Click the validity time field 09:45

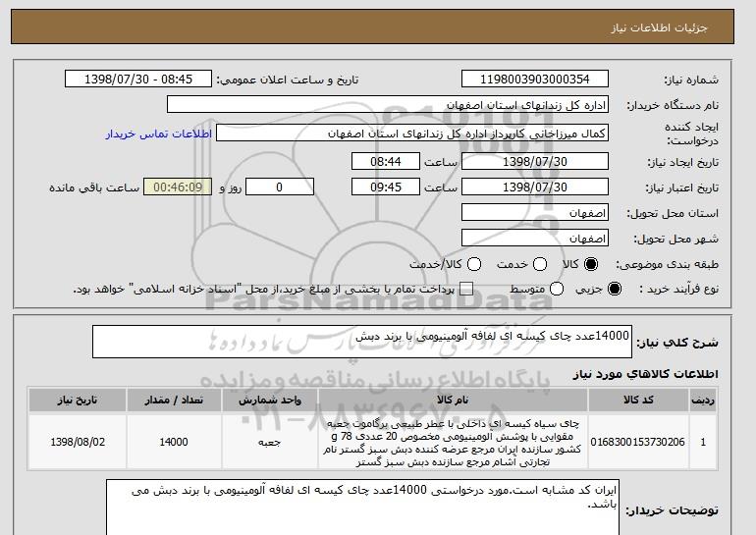(x=386, y=187)
